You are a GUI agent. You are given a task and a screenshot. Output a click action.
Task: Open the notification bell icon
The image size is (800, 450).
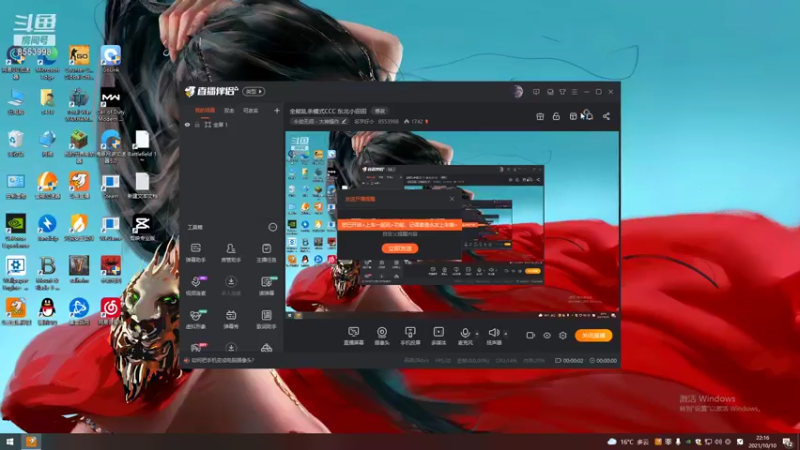point(589,116)
